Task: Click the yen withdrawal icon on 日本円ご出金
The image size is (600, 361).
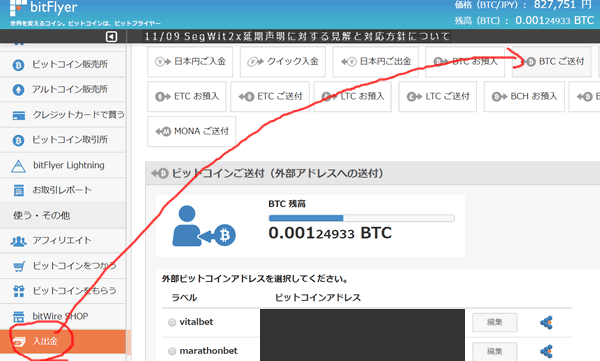Action: click(x=349, y=62)
